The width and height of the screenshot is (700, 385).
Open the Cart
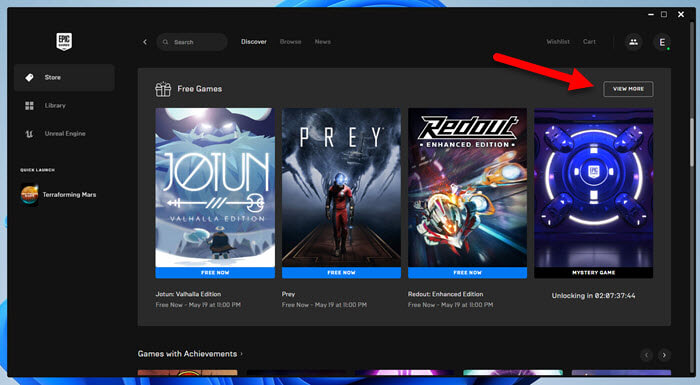tap(589, 42)
